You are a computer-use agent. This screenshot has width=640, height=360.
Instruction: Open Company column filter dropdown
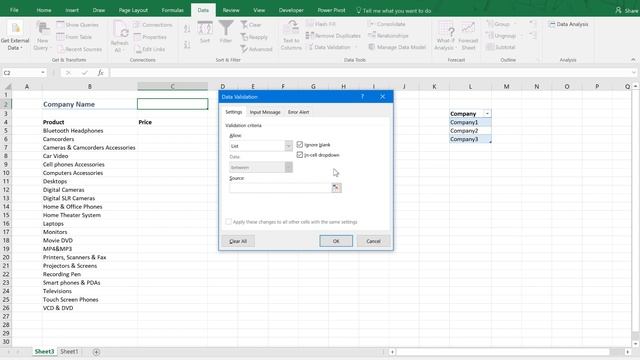tap(487, 113)
